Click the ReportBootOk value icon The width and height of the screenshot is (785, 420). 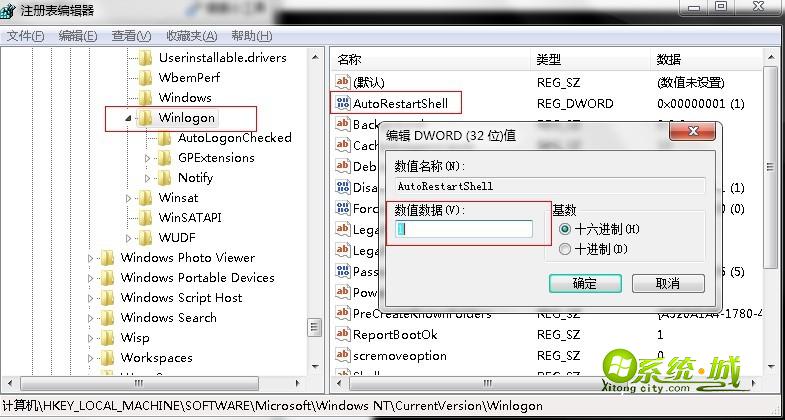[343, 335]
